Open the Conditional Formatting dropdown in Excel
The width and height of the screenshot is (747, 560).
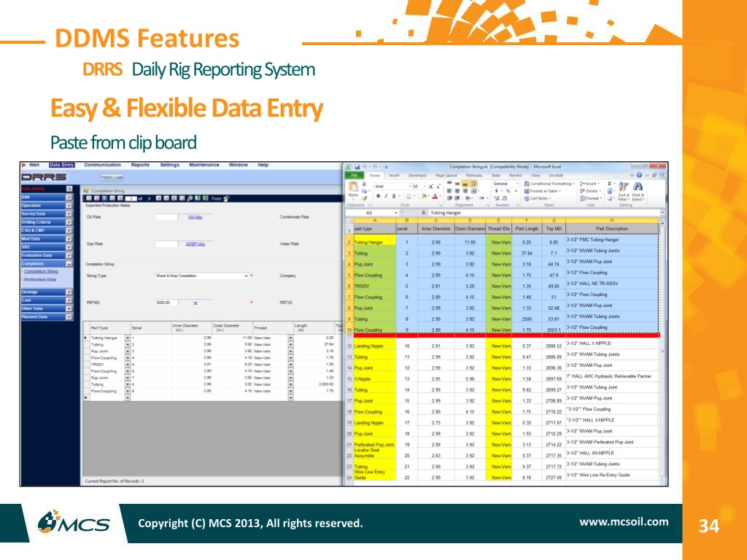tap(549, 184)
